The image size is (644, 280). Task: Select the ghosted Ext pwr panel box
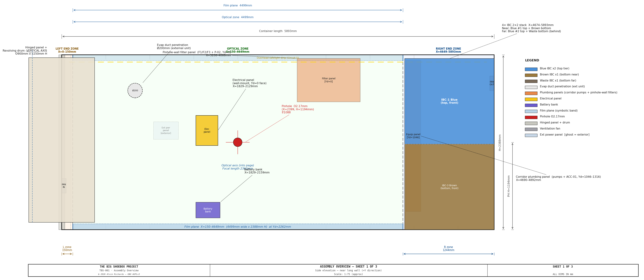tap(166, 131)
